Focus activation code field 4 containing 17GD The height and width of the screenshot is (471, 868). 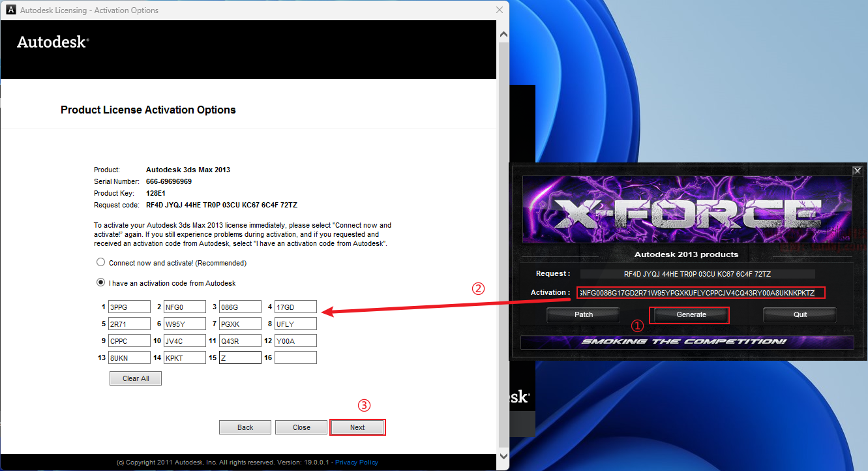(x=295, y=307)
